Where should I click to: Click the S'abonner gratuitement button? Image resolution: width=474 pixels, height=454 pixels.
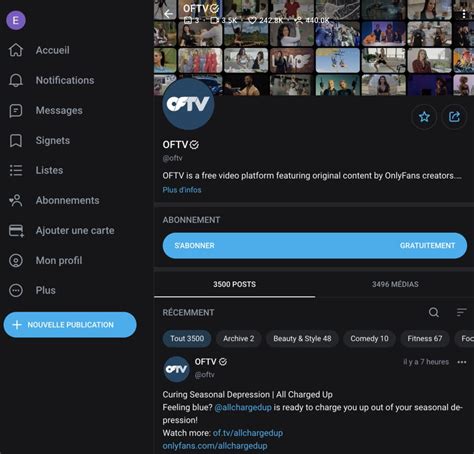point(315,246)
